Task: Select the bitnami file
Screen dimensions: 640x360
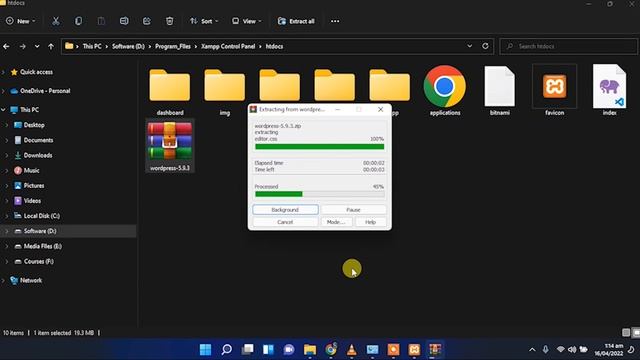Action: pos(500,91)
